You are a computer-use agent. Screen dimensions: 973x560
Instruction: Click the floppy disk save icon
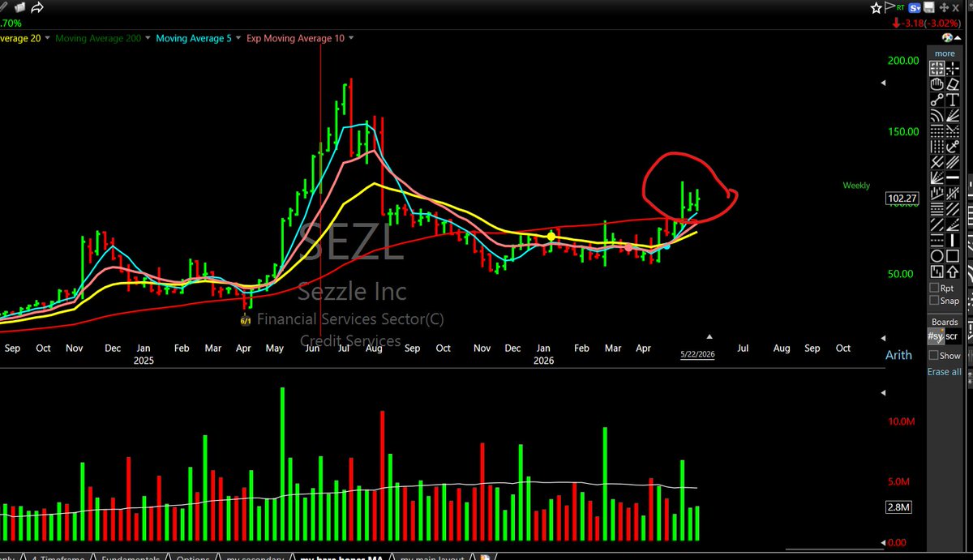click(x=929, y=8)
